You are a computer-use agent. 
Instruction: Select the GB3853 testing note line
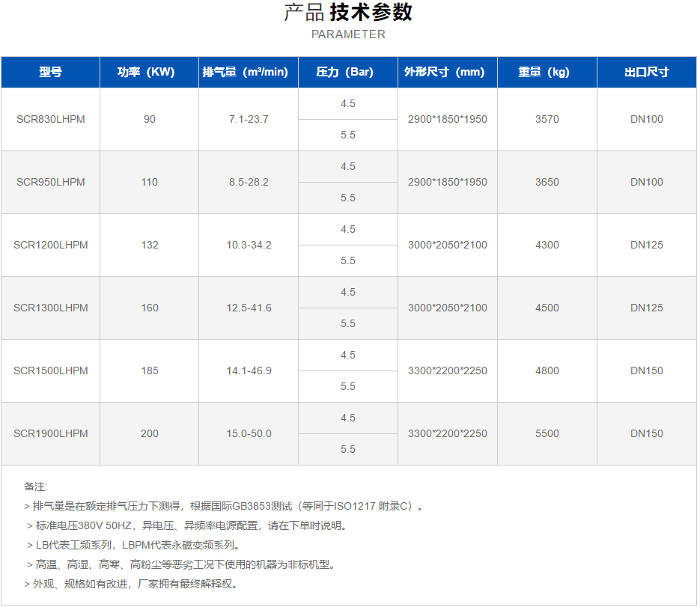coord(222,504)
